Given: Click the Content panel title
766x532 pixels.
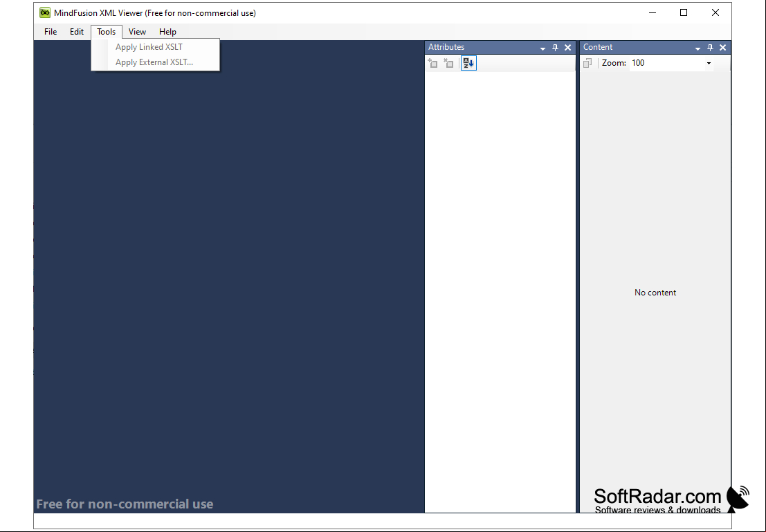Looking at the screenshot, I should tap(597, 47).
